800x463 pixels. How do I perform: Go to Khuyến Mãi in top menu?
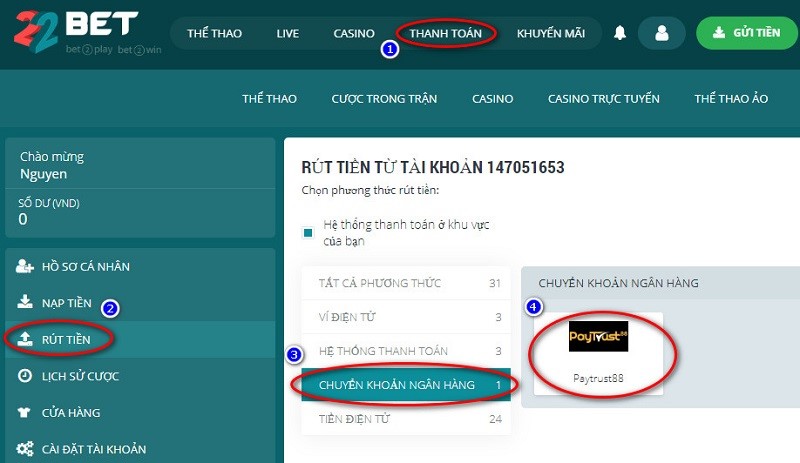click(550, 33)
